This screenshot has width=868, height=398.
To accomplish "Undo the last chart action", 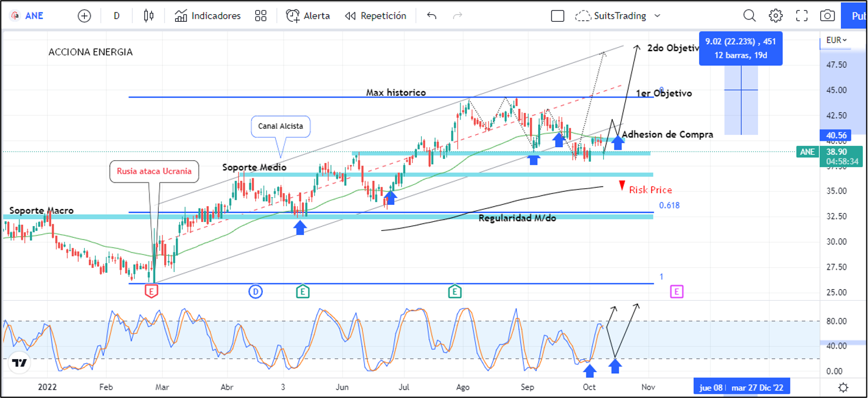I will click(x=432, y=16).
